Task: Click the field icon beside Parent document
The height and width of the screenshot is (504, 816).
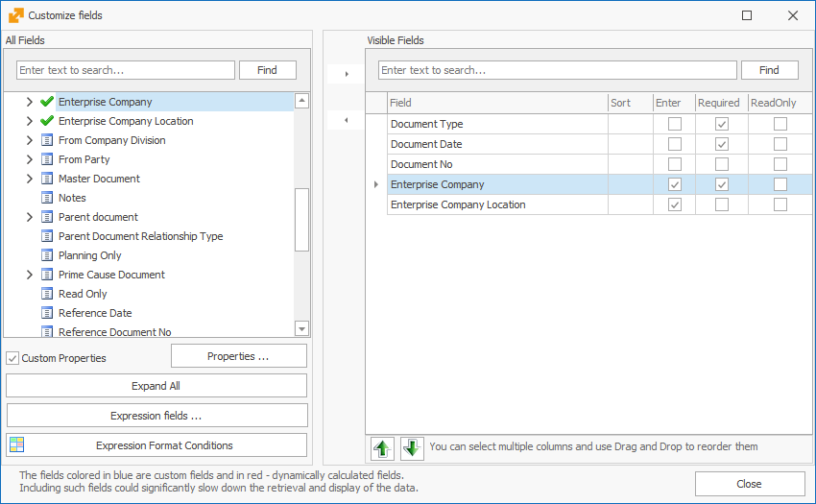Action: [47, 217]
